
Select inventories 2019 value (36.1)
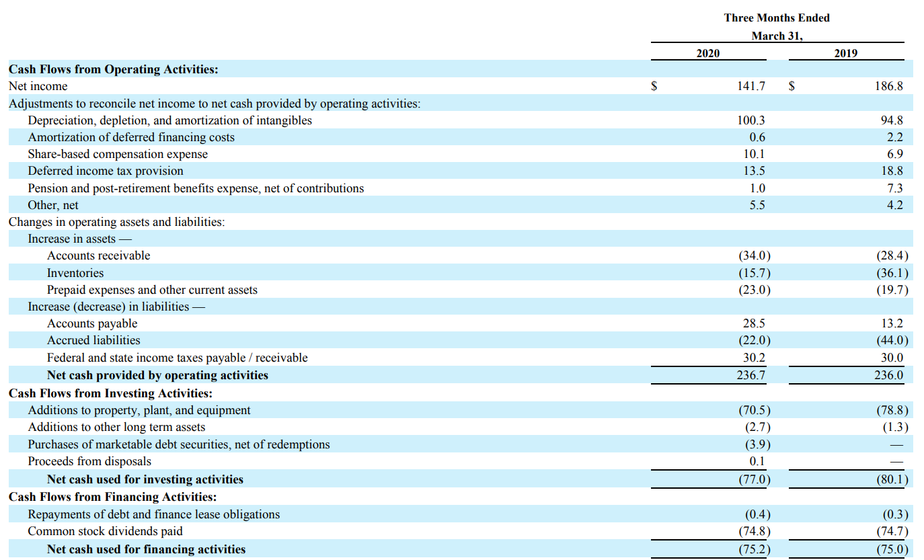coord(892,273)
